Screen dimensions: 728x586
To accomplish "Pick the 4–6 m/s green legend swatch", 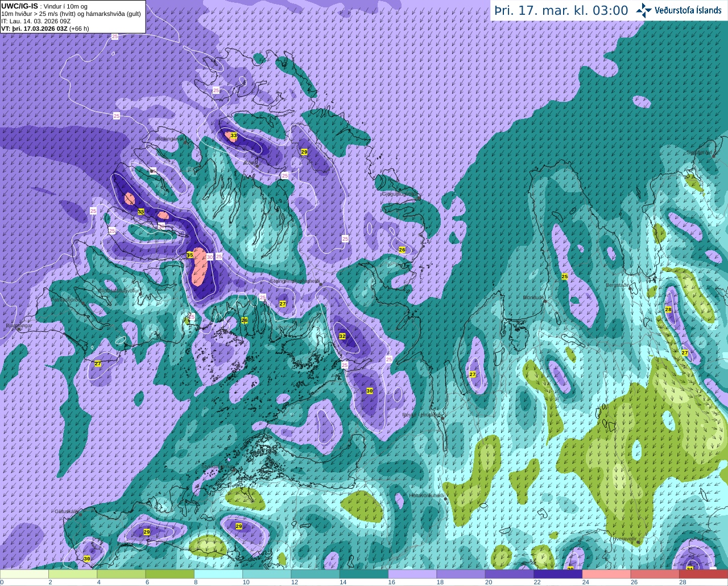I will tap(121, 574).
